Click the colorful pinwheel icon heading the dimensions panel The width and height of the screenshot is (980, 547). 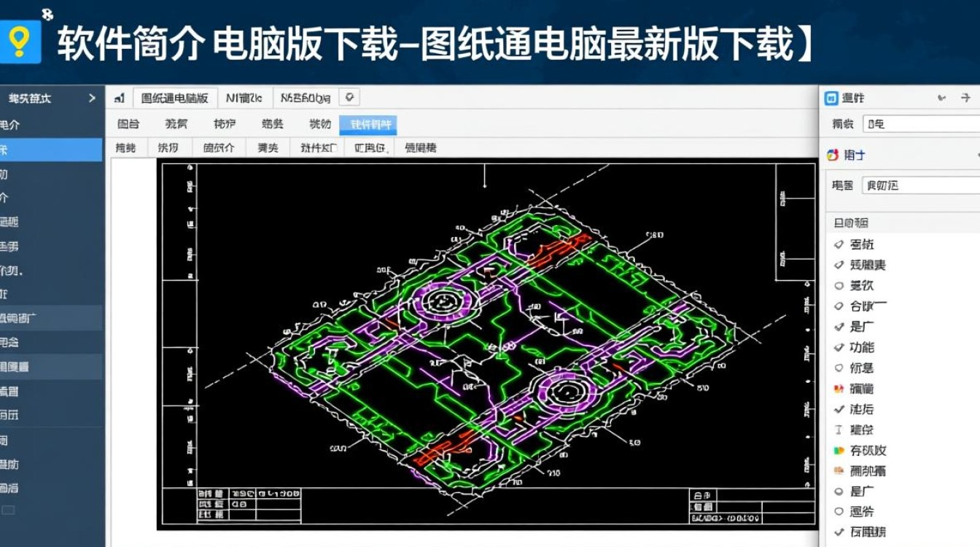[831, 155]
